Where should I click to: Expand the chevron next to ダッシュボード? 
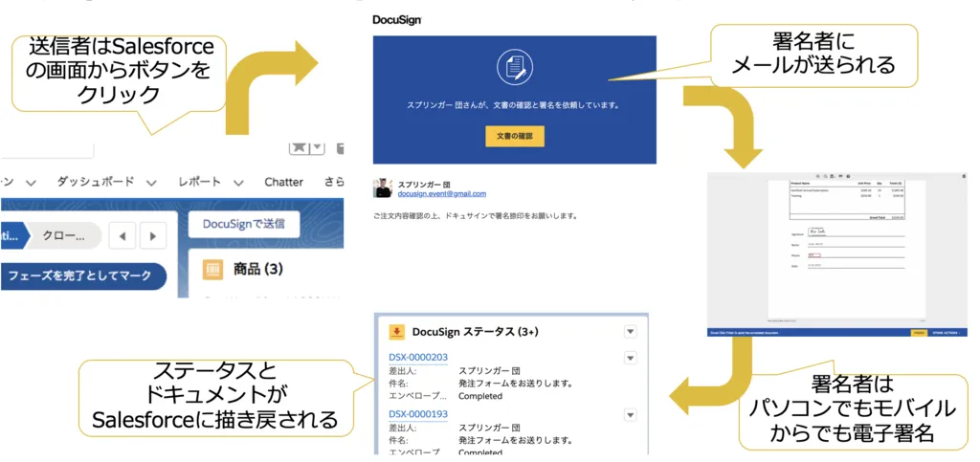(x=150, y=183)
